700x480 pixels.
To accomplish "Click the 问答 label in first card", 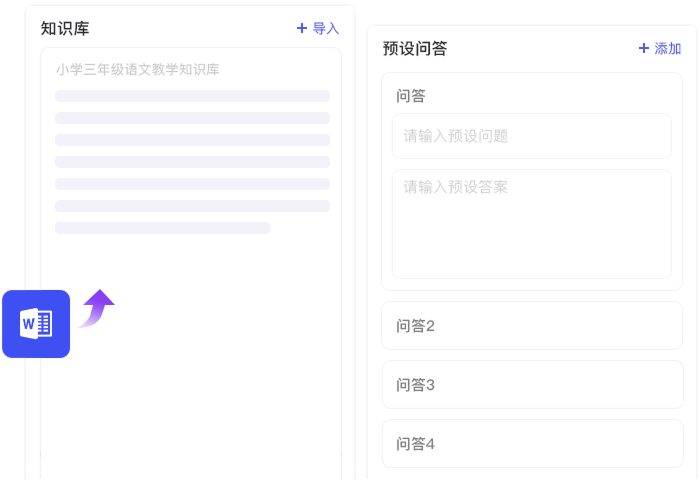I will click(410, 96).
